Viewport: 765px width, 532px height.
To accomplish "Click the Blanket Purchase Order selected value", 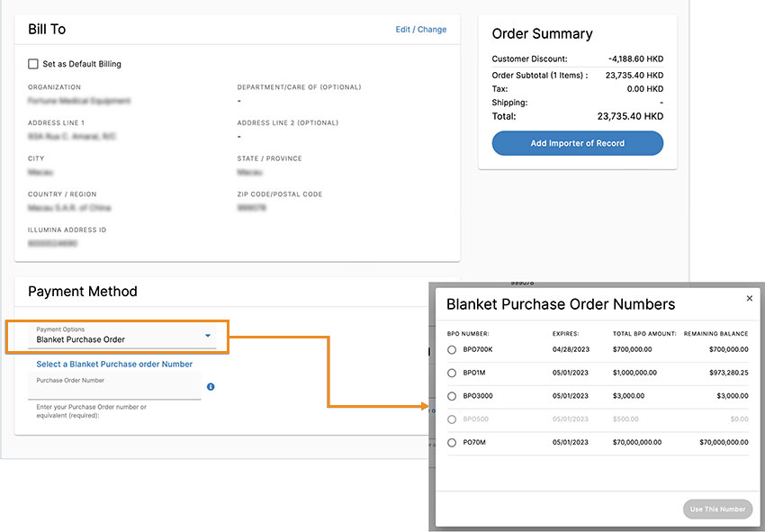I will coord(81,340).
